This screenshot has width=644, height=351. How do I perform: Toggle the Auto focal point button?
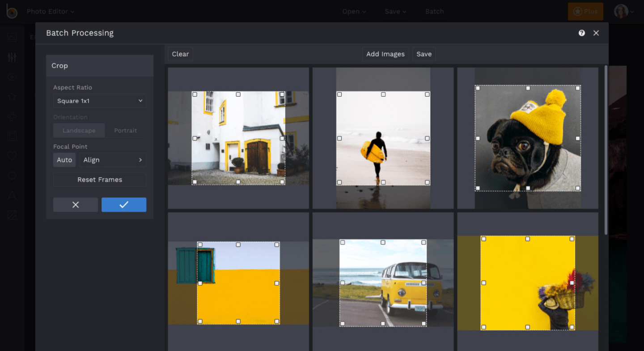64,160
